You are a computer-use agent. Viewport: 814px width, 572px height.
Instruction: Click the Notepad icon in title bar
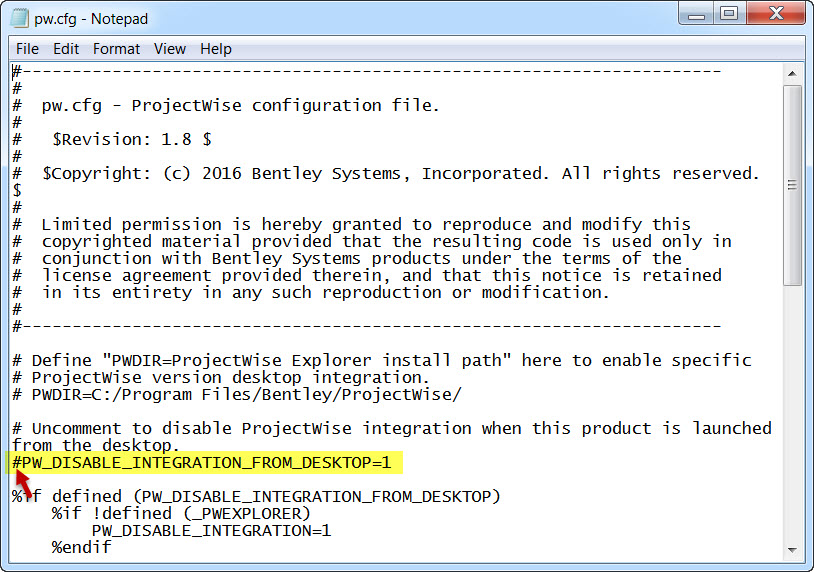[x=19, y=17]
